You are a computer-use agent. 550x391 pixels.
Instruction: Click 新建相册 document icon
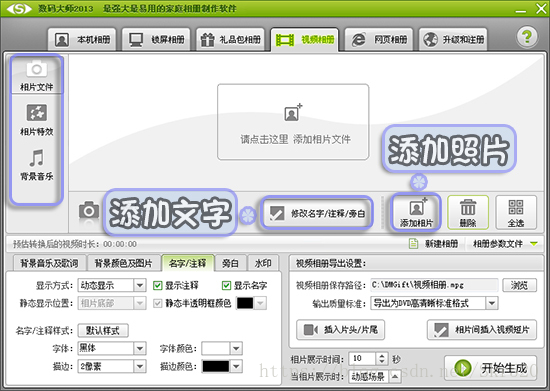click(x=414, y=243)
